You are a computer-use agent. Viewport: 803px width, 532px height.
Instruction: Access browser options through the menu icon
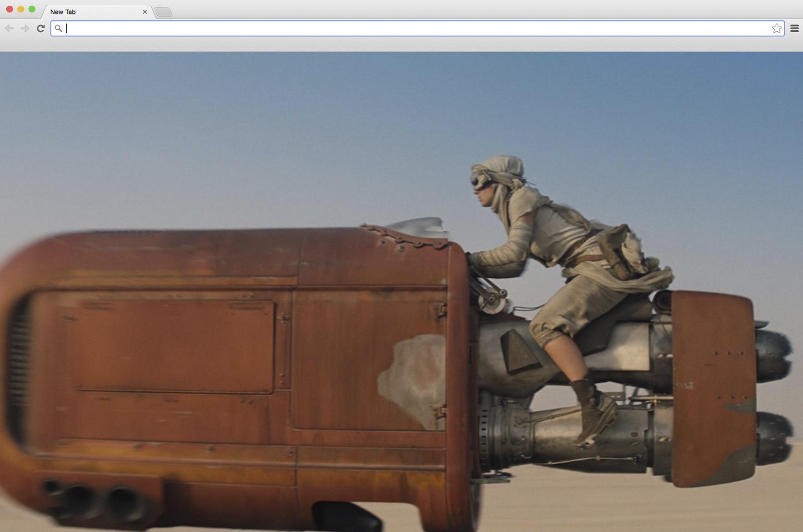click(794, 28)
